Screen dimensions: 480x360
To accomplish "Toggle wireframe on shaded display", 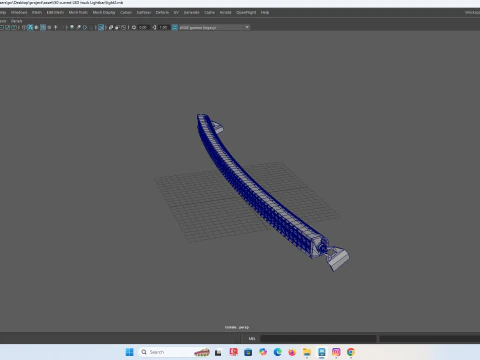I will (43, 27).
